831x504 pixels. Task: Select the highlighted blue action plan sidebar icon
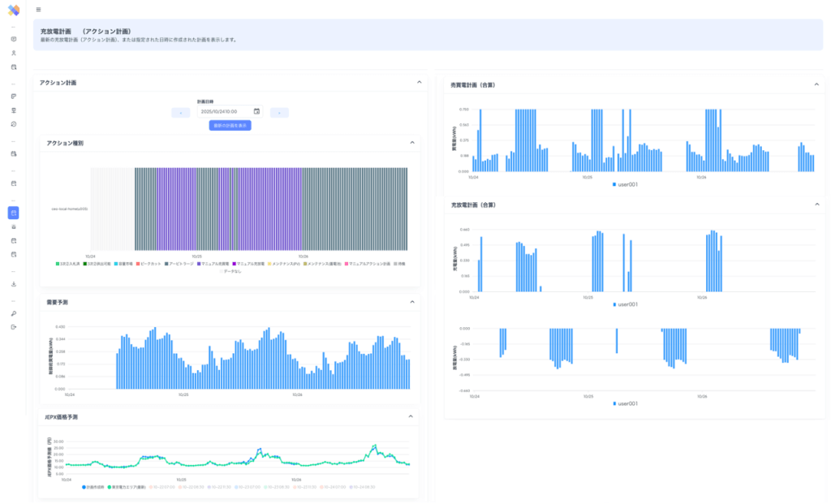click(x=14, y=213)
